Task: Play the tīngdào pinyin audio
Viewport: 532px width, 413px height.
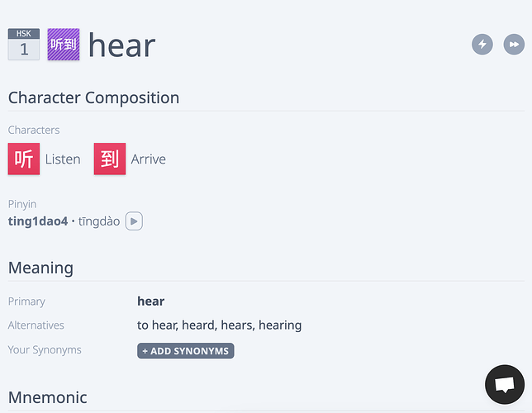Action: point(134,221)
